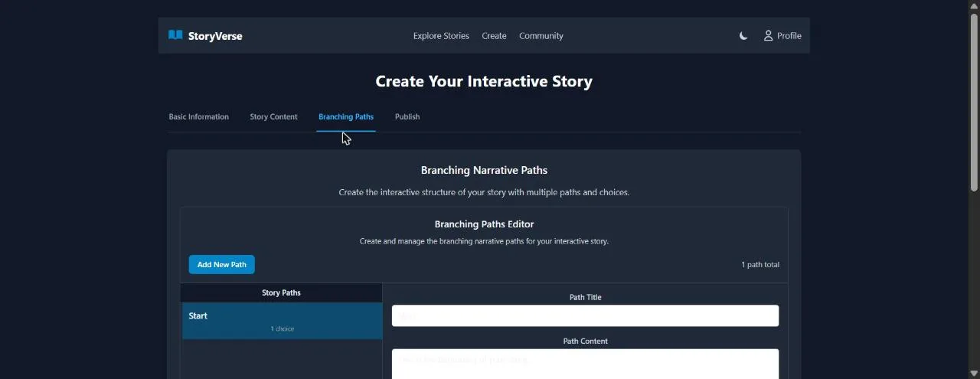
Task: Click the page vertical scrollbar thumb
Action: click(x=974, y=101)
